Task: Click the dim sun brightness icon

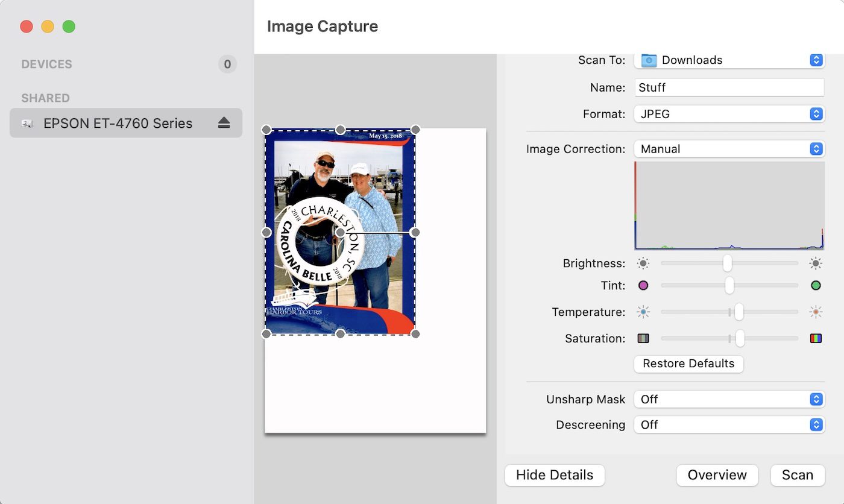Action: 643,263
